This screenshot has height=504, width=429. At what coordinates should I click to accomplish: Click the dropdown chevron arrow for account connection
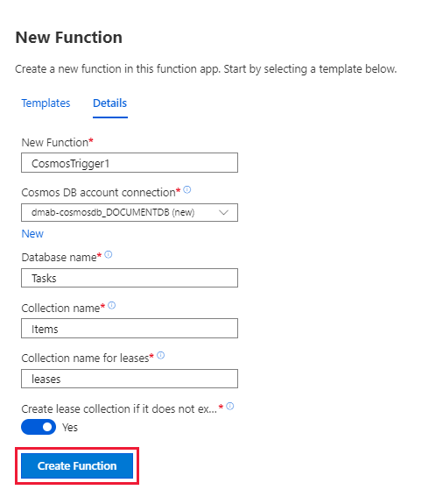pyautogui.click(x=223, y=212)
